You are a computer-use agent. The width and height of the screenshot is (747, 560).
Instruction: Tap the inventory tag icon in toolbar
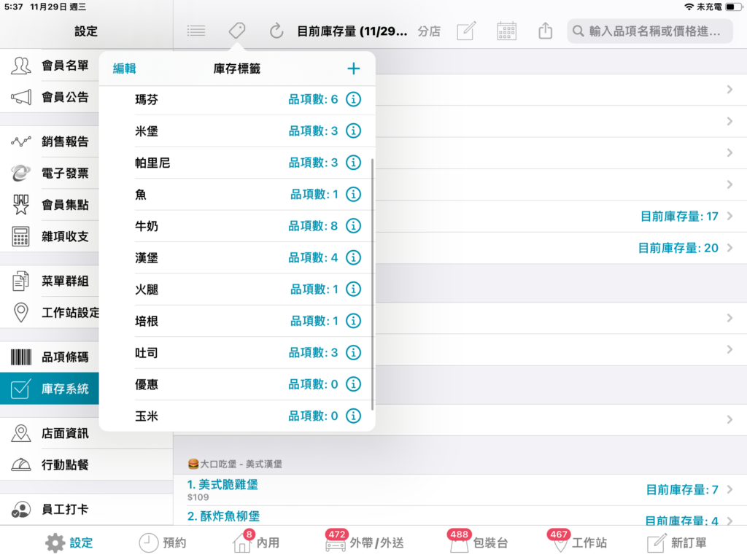point(237,31)
